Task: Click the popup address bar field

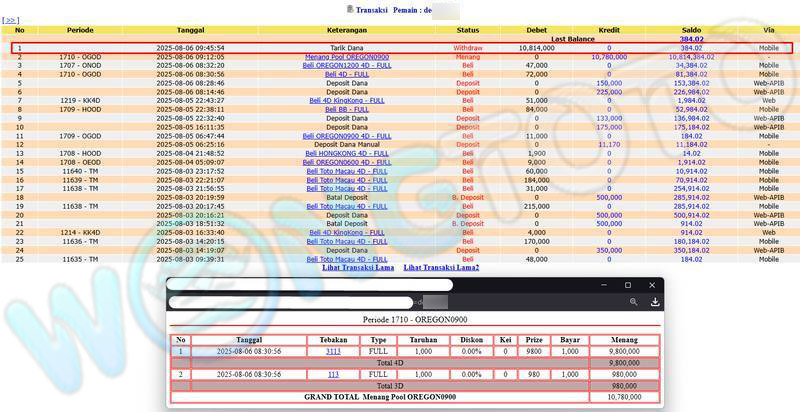Action: point(291,302)
